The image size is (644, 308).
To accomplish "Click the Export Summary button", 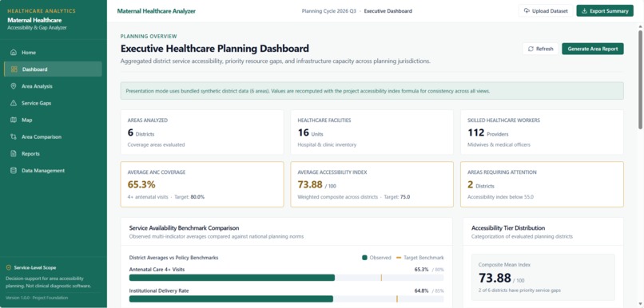I will 605,11.
